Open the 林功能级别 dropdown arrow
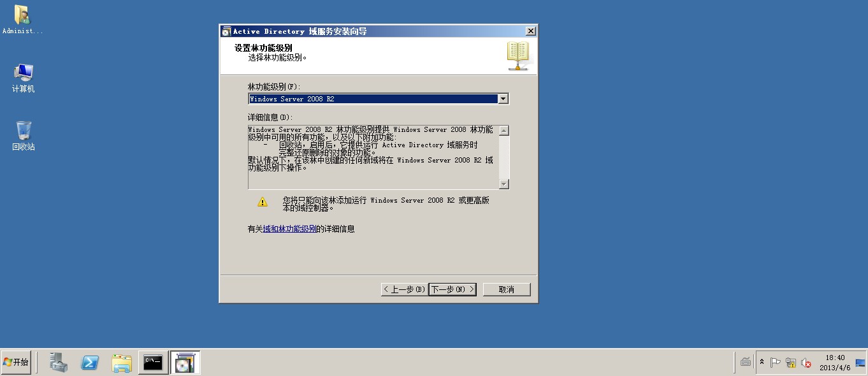 503,99
